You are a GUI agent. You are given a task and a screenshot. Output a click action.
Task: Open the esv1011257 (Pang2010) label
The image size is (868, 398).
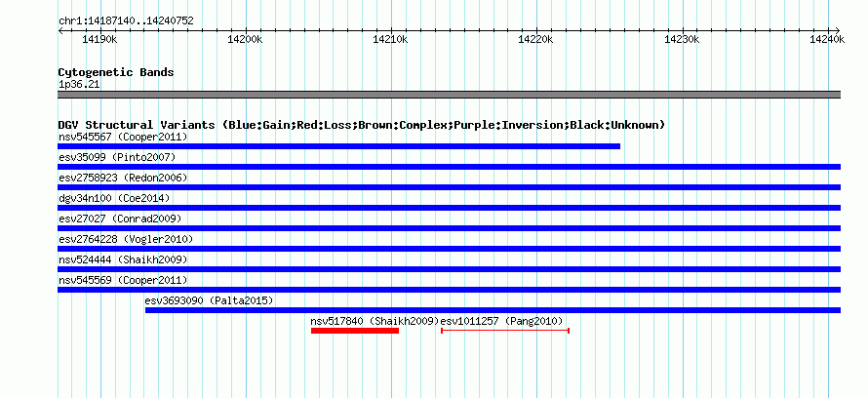click(x=501, y=321)
